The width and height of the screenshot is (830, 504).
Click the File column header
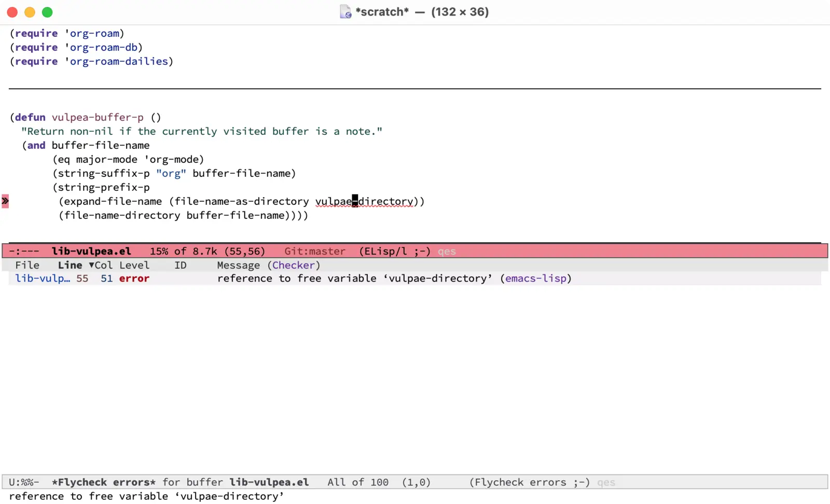[x=27, y=265]
